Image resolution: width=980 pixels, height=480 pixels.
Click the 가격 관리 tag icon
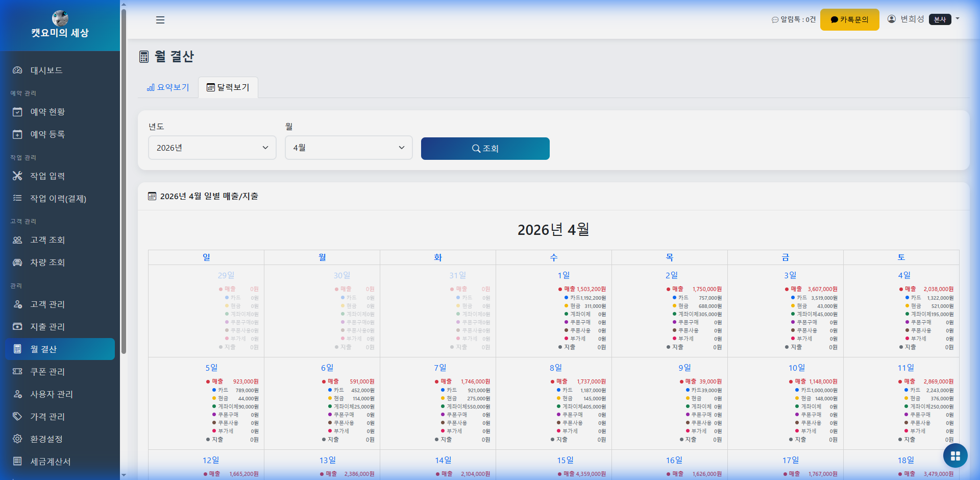[17, 417]
